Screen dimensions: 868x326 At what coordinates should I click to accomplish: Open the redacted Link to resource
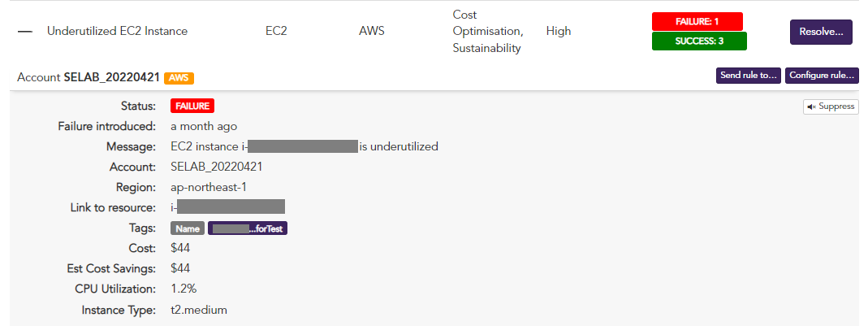(x=227, y=207)
